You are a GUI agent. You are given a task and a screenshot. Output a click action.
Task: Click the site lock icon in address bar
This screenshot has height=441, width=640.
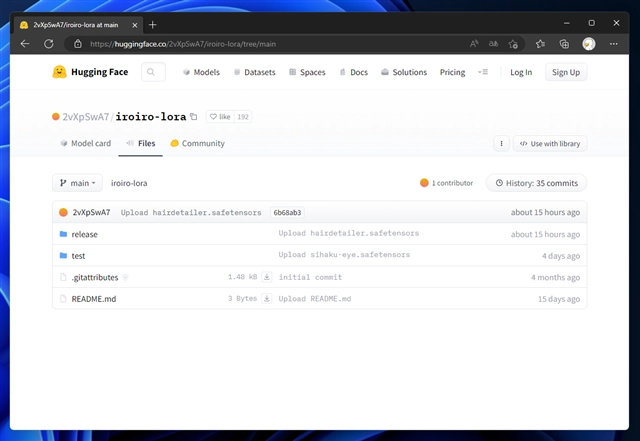pos(78,44)
